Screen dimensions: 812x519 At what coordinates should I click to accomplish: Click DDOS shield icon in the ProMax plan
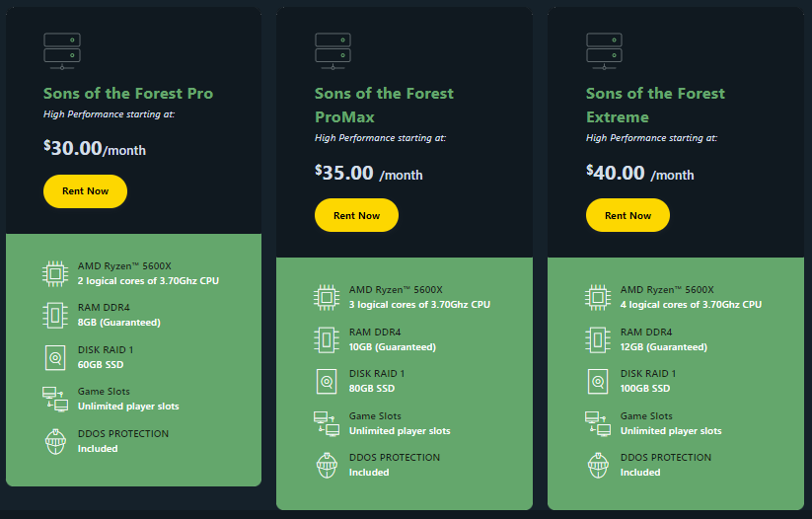click(x=327, y=465)
